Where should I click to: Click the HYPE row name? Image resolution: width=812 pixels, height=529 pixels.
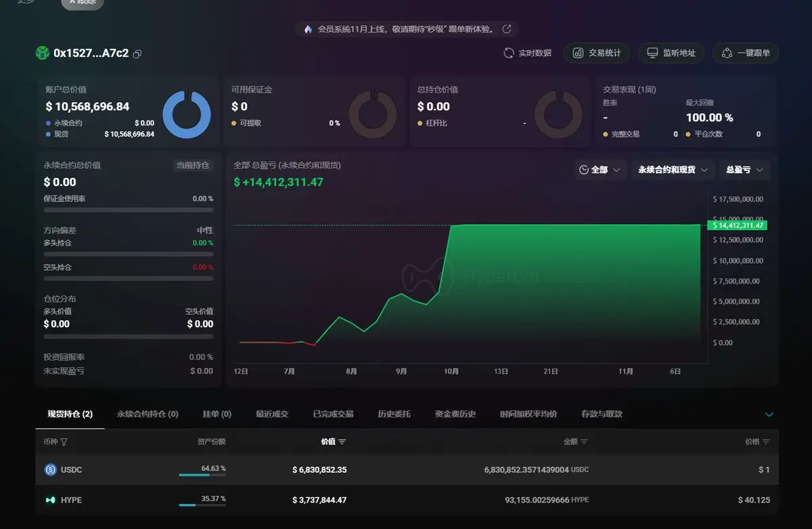[x=71, y=500]
